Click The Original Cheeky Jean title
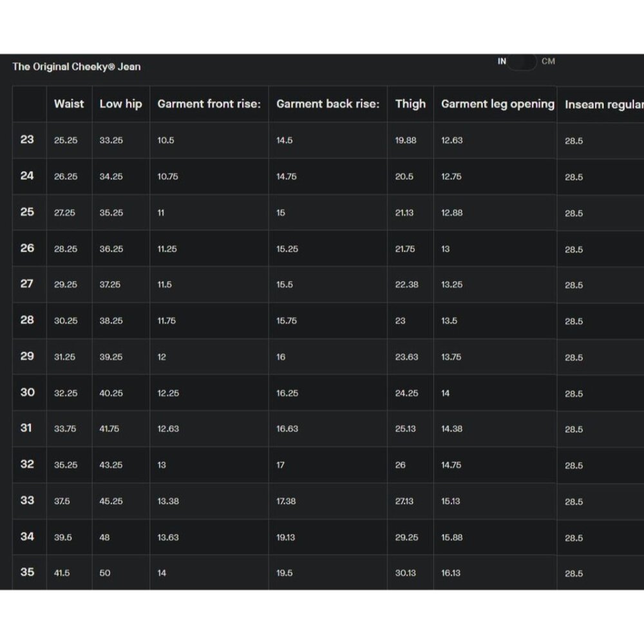The height and width of the screenshot is (644, 644). point(76,66)
